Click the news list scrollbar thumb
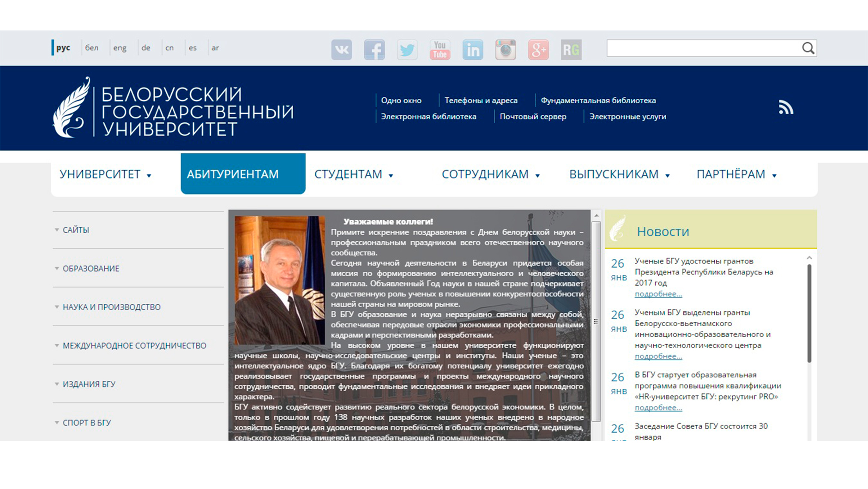This screenshot has width=868, height=489. [809, 314]
